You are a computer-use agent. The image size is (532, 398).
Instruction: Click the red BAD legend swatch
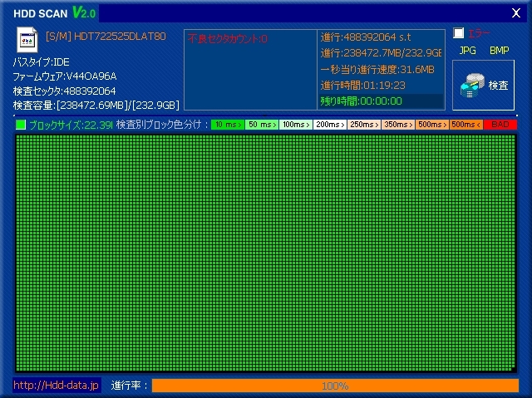click(500, 125)
